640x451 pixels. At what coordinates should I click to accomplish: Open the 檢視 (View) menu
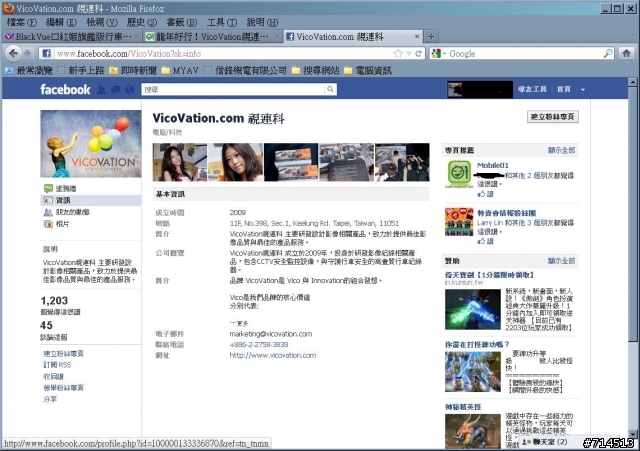coord(102,22)
